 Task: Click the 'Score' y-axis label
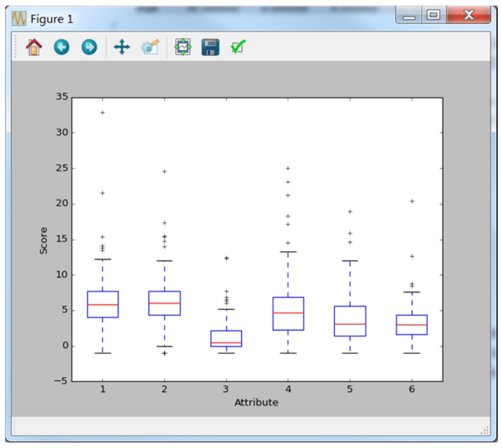tap(43, 240)
